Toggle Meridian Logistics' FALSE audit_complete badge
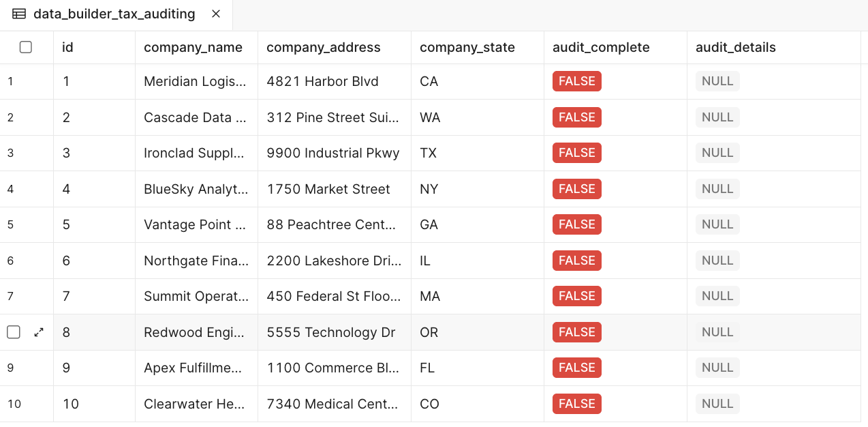The width and height of the screenshot is (868, 427). (x=576, y=80)
